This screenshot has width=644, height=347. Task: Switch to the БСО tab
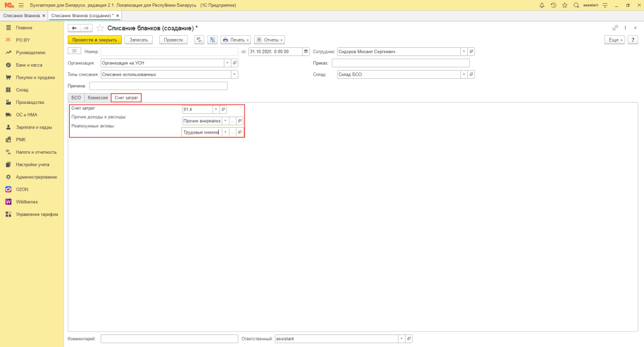click(x=76, y=98)
